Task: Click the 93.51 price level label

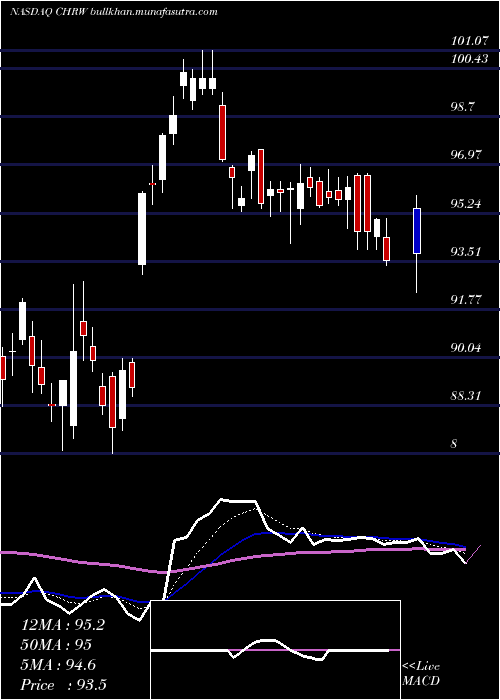Action: click(467, 252)
